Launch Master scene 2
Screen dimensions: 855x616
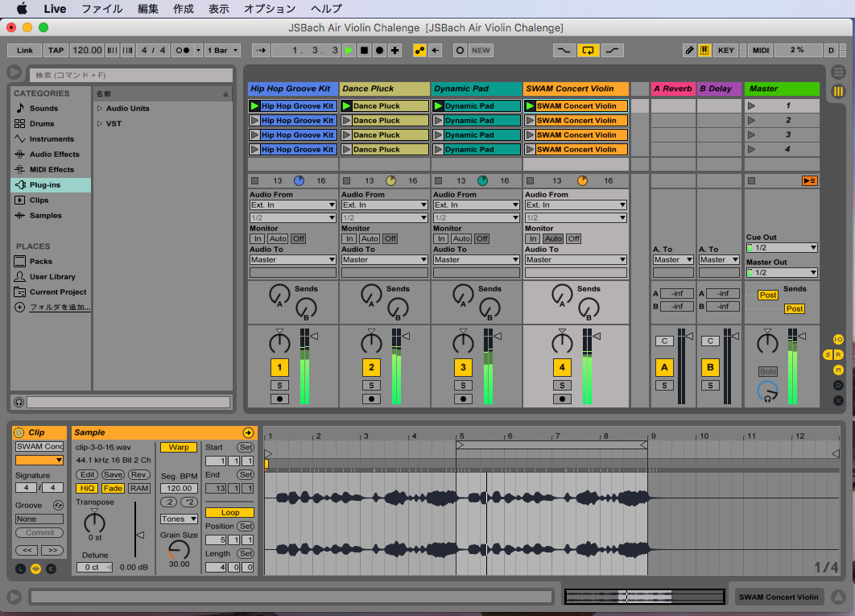click(x=751, y=120)
